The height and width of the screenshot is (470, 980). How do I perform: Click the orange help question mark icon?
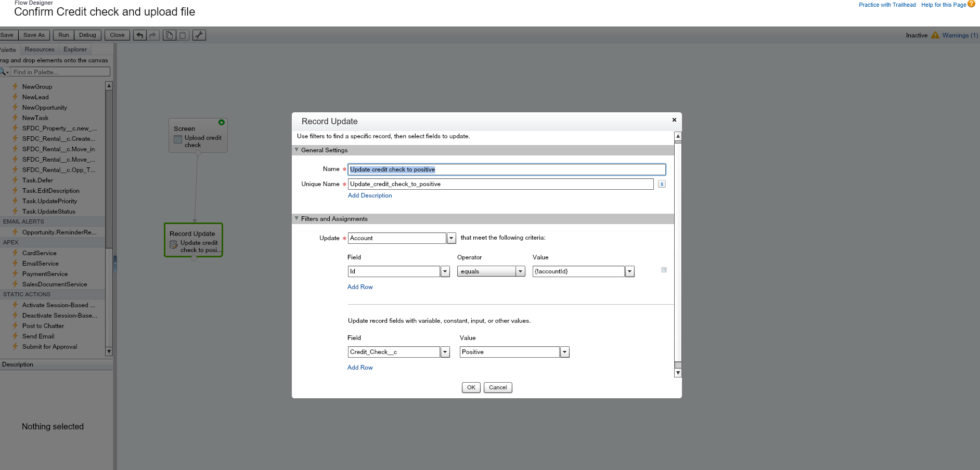point(971,4)
